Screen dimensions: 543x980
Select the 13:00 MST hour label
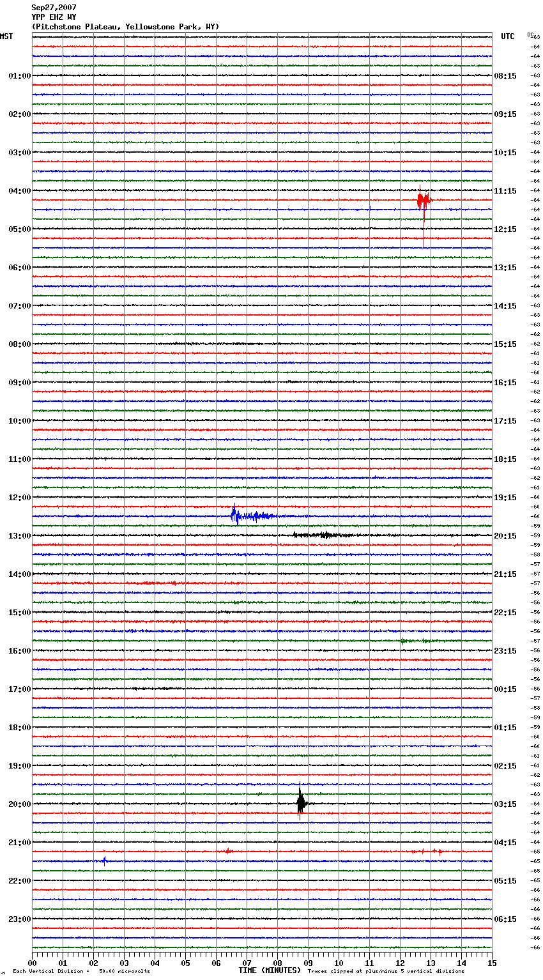pos(19,536)
